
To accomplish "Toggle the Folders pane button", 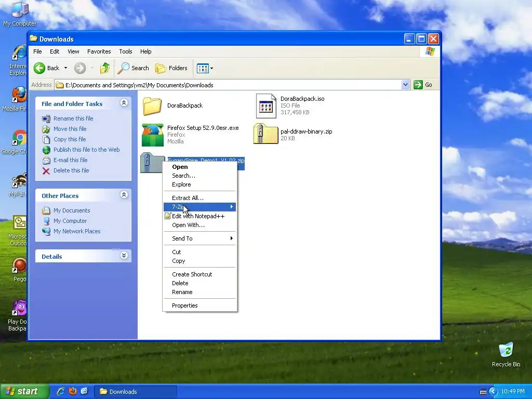I will click(x=171, y=68).
